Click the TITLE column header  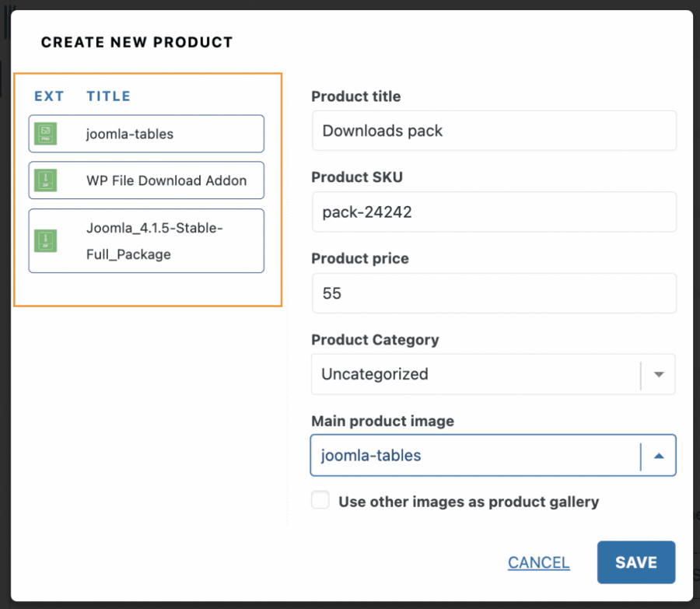coord(108,96)
